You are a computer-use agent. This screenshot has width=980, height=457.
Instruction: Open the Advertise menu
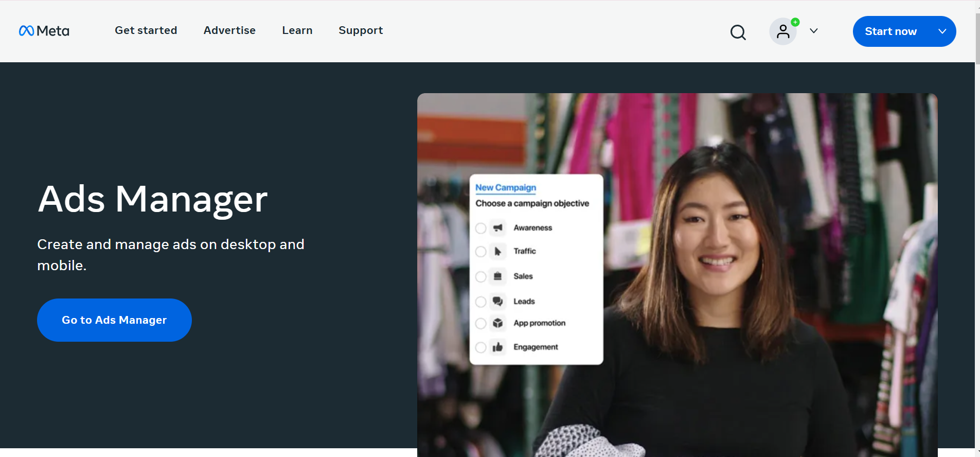[229, 30]
